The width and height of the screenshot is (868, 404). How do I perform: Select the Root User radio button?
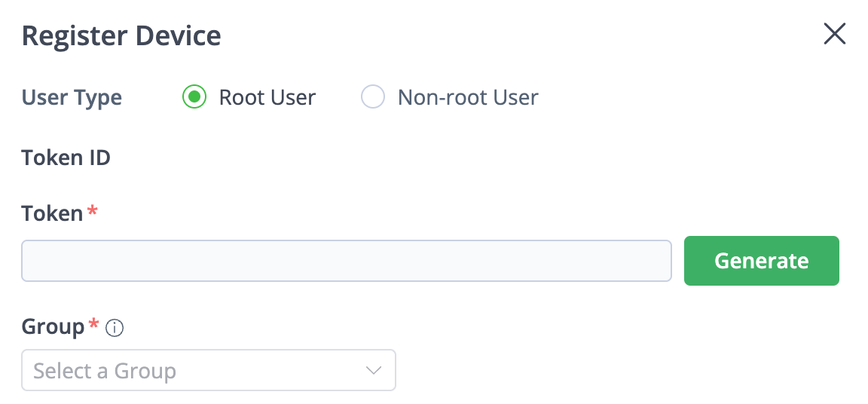194,97
